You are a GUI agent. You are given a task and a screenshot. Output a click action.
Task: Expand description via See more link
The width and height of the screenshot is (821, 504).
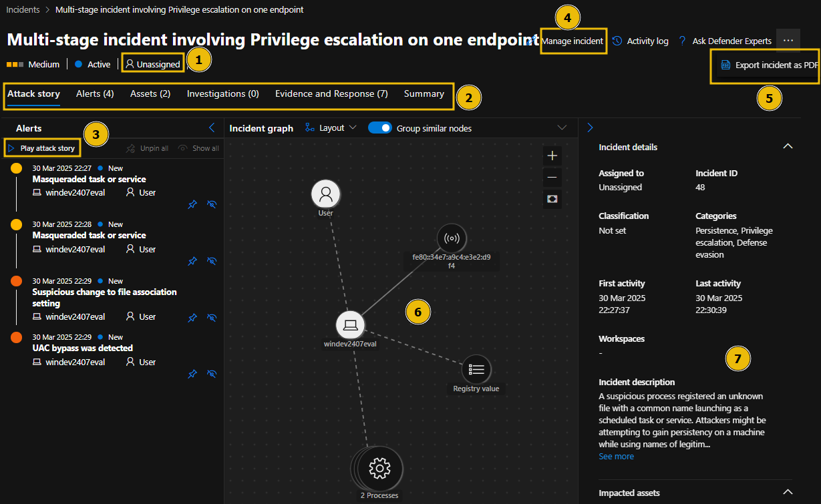coord(615,456)
